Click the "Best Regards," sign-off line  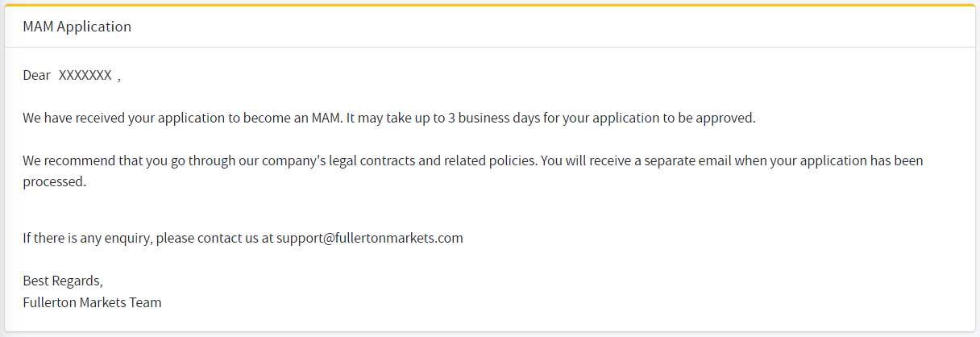(63, 281)
